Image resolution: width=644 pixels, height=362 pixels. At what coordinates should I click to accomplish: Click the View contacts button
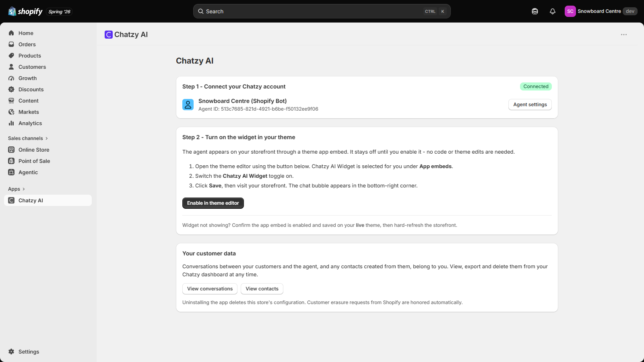262,289
